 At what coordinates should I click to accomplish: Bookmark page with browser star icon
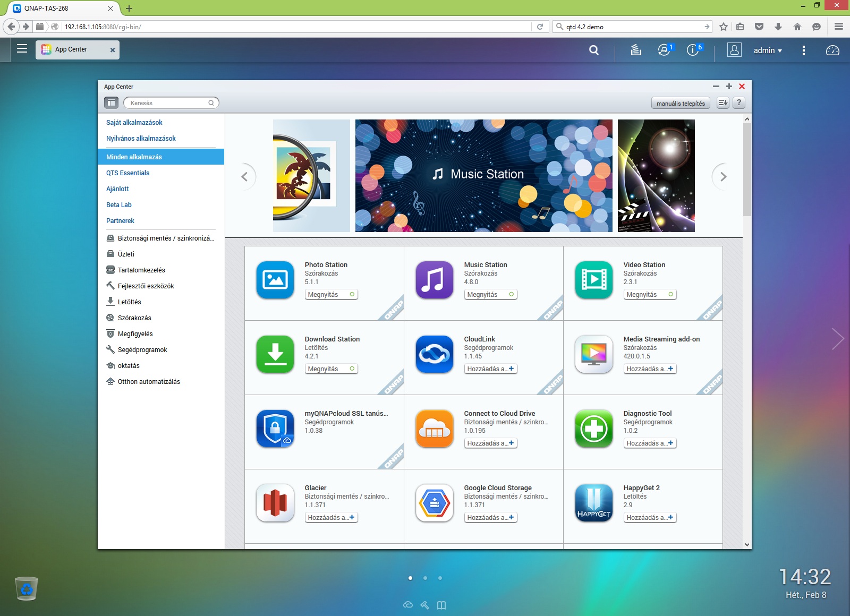tap(723, 27)
